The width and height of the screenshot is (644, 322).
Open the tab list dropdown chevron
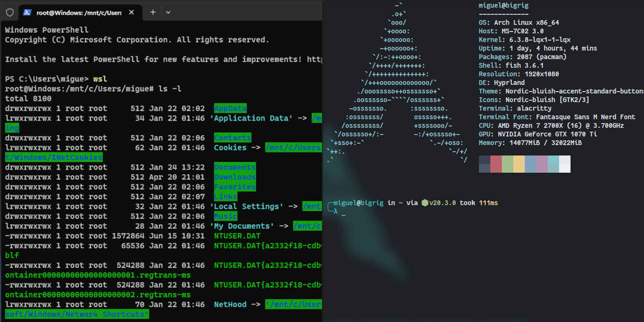tap(168, 13)
